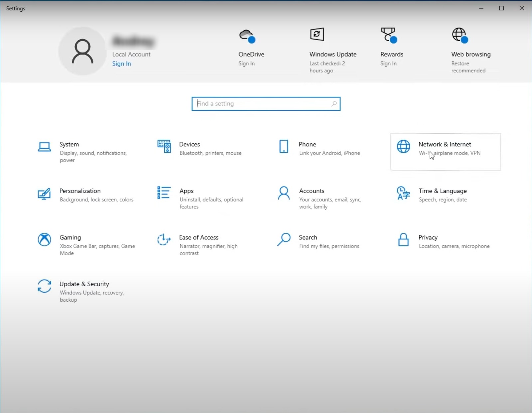
Task: Open the System settings laptop icon
Action: [44, 147]
